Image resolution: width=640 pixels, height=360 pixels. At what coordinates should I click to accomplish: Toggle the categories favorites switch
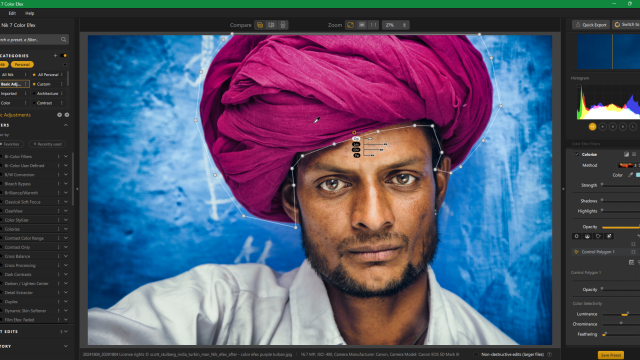click(63, 56)
